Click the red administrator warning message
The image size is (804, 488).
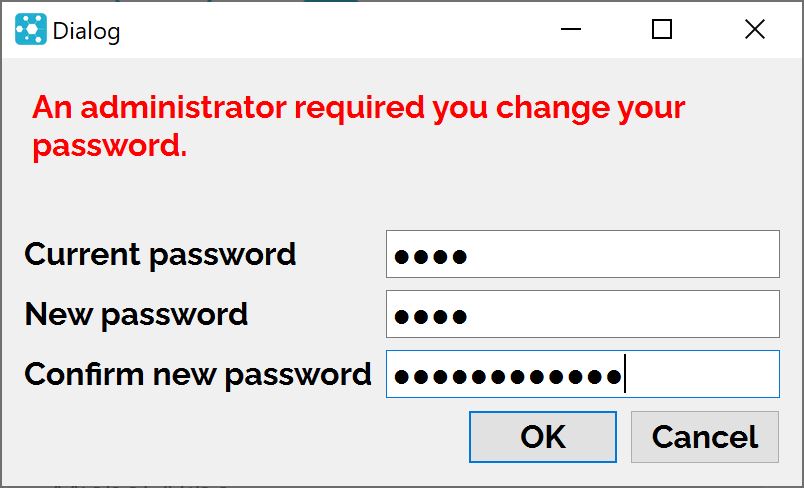pyautogui.click(x=358, y=127)
